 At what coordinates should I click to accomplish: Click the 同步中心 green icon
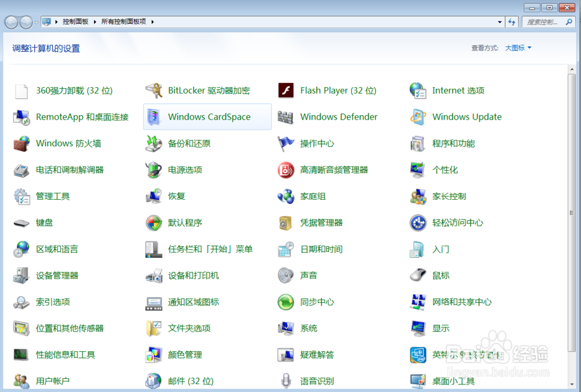tap(286, 302)
